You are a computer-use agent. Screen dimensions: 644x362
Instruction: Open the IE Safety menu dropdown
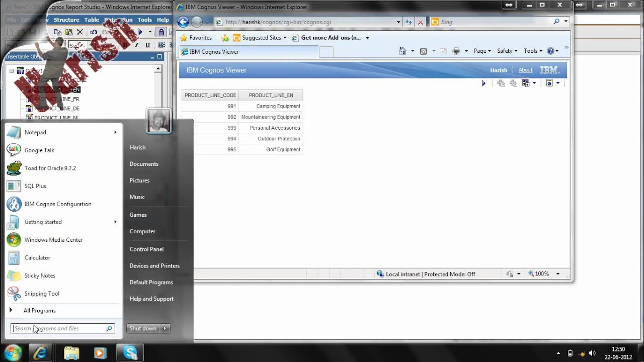pos(507,51)
